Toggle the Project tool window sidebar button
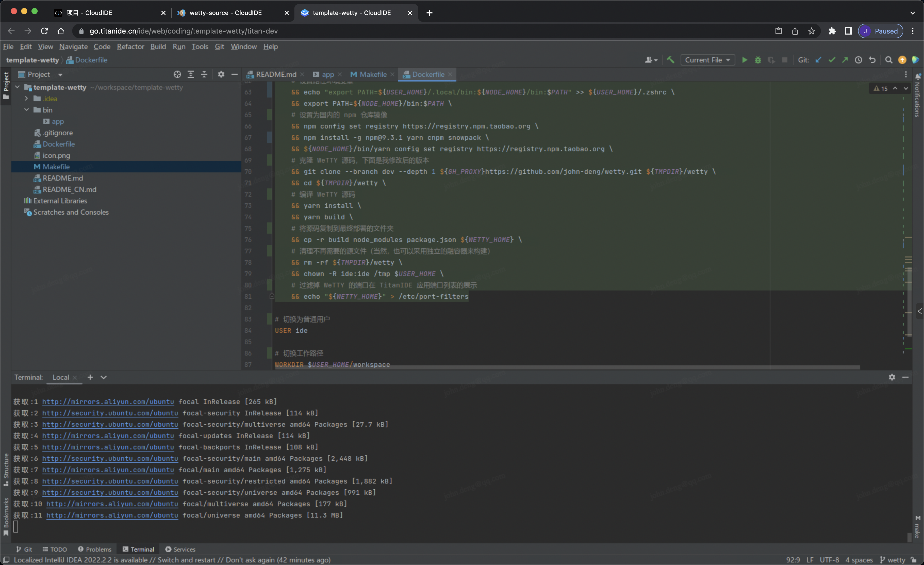Viewport: 924px width, 565px height. [x=6, y=86]
